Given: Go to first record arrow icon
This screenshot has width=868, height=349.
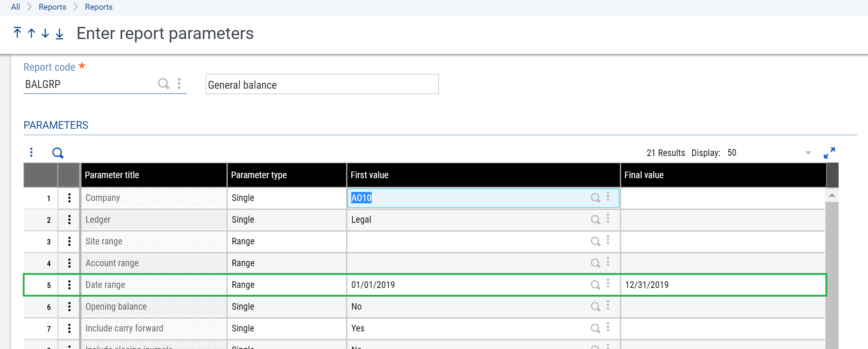Looking at the screenshot, I should click(x=17, y=33).
